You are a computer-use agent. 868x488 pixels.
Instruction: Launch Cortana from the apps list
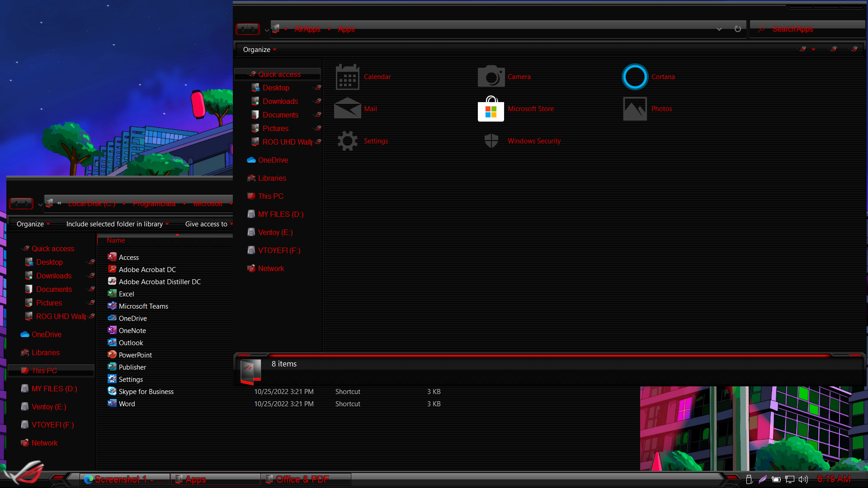[635, 77]
